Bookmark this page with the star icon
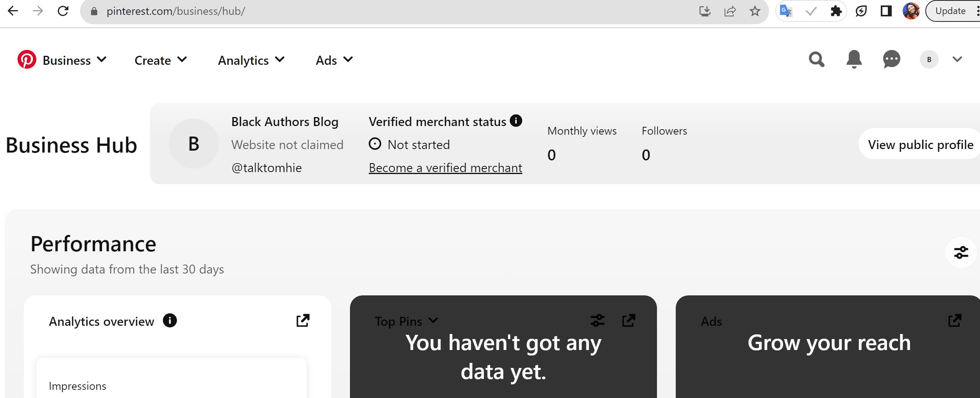Image resolution: width=980 pixels, height=398 pixels. [x=755, y=11]
